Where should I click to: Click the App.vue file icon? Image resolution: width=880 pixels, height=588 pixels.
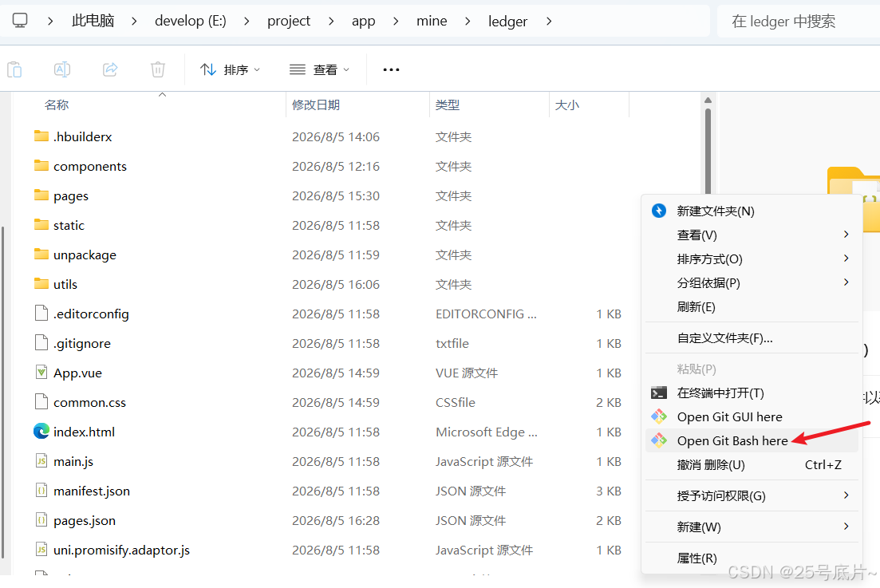[41, 372]
